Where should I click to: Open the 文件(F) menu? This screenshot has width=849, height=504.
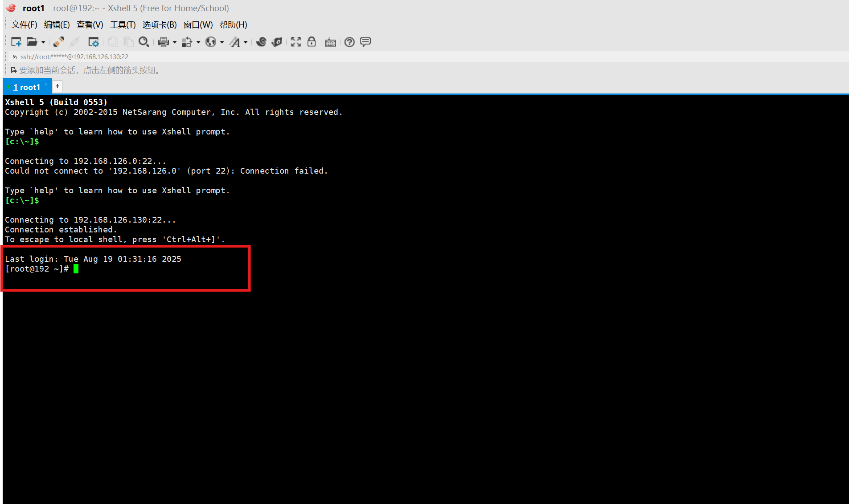click(x=25, y=24)
